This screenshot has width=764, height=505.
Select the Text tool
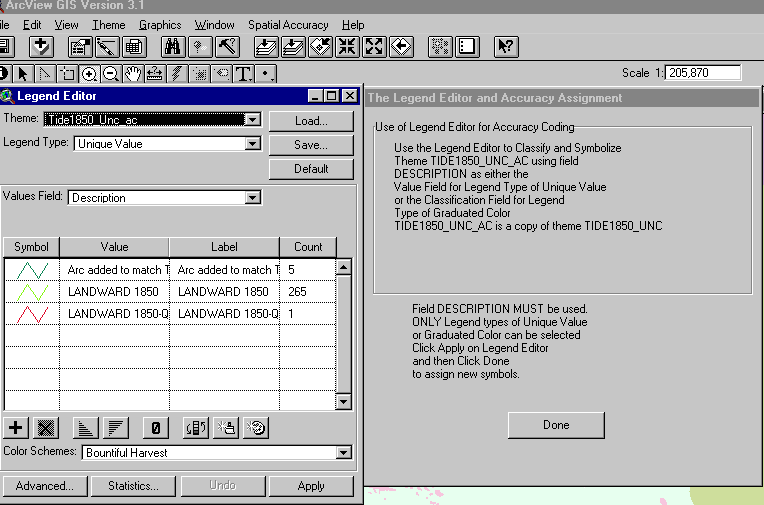[242, 73]
